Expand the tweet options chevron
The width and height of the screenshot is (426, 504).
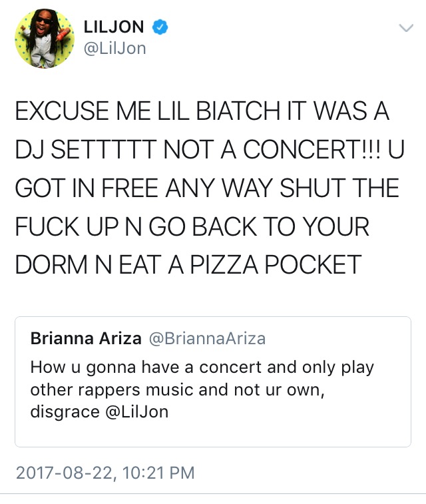click(x=405, y=27)
